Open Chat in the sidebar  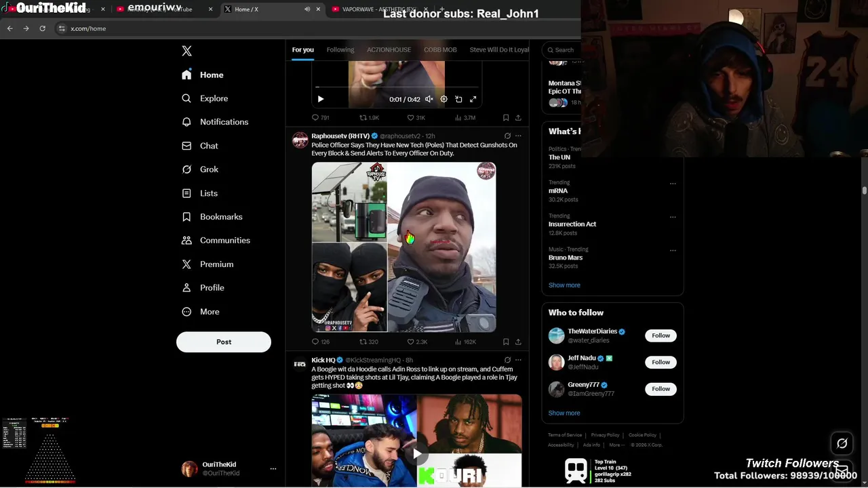coord(200,146)
